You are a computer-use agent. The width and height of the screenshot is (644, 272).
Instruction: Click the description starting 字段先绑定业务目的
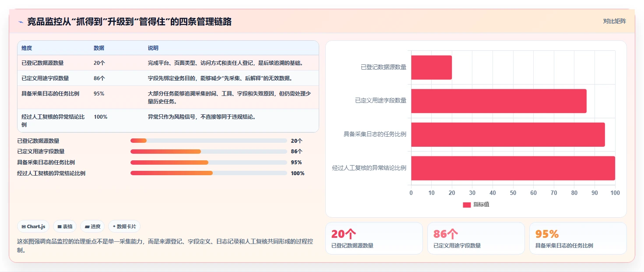click(x=220, y=78)
